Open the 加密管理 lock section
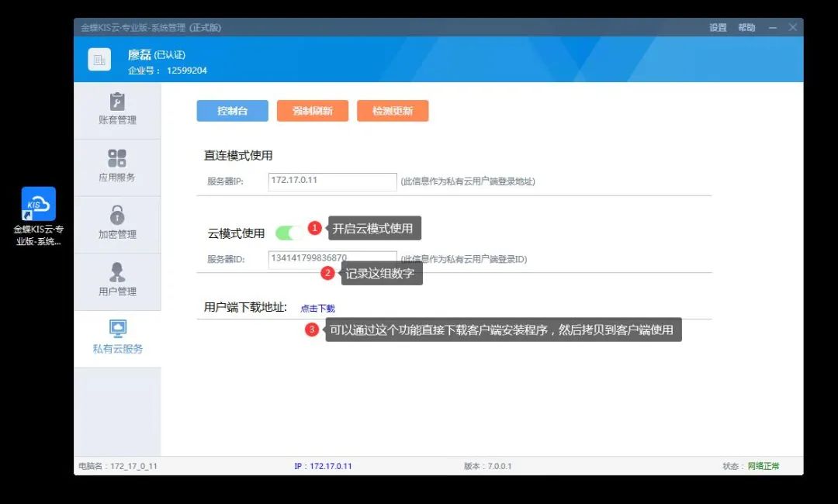The height and width of the screenshot is (504, 838). [118, 225]
